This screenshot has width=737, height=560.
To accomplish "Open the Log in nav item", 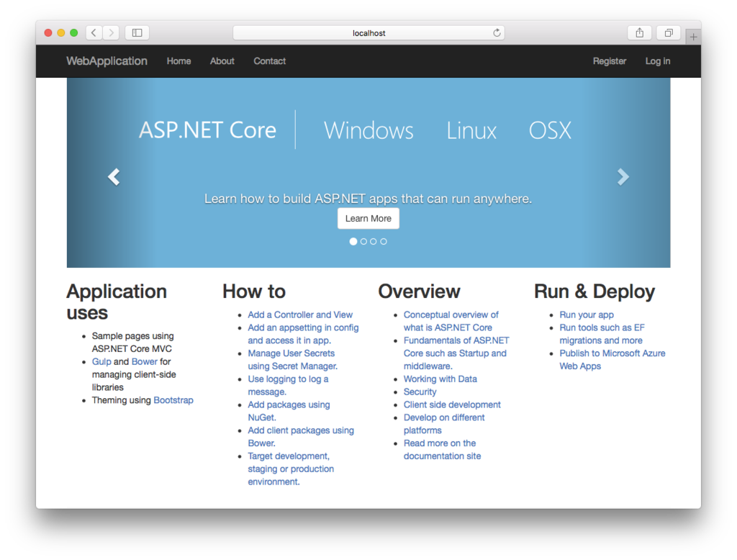I will pos(658,61).
